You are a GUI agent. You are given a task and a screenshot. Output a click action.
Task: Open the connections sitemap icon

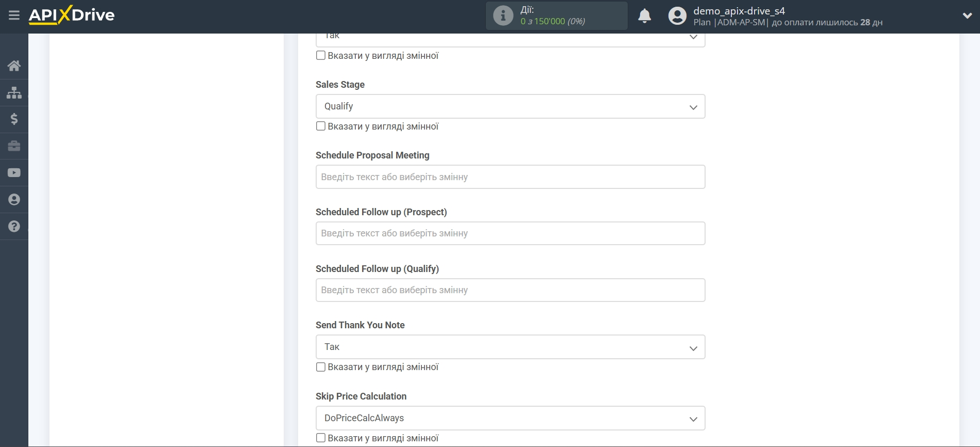click(14, 92)
